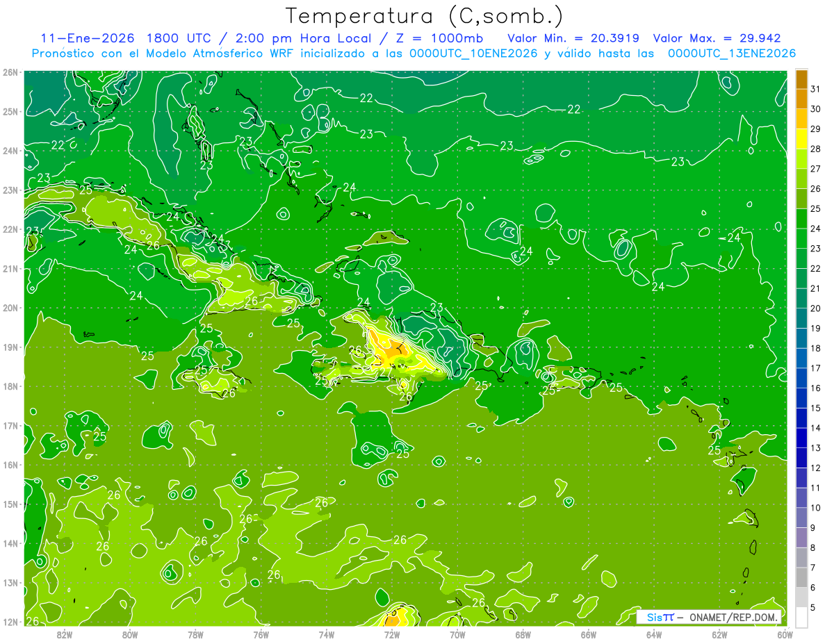The width and height of the screenshot is (834, 644).
Task: Click the 21N latitude axis label
Action: pyautogui.click(x=10, y=269)
